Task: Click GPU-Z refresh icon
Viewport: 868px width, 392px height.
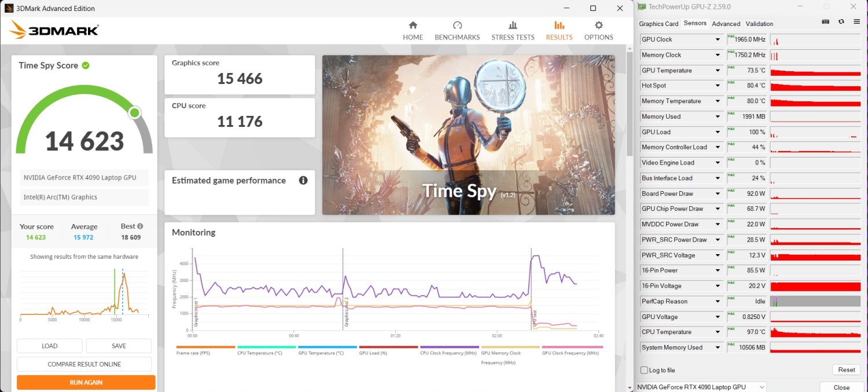Action: click(841, 21)
